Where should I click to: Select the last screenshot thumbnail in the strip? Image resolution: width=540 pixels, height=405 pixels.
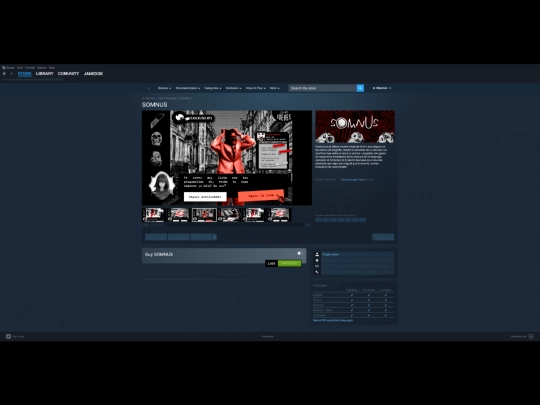click(279, 215)
